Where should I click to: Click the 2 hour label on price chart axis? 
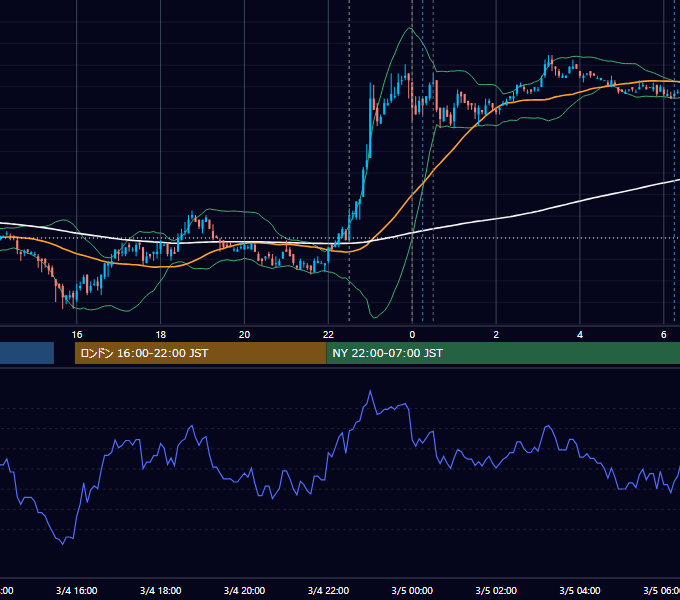[496, 334]
